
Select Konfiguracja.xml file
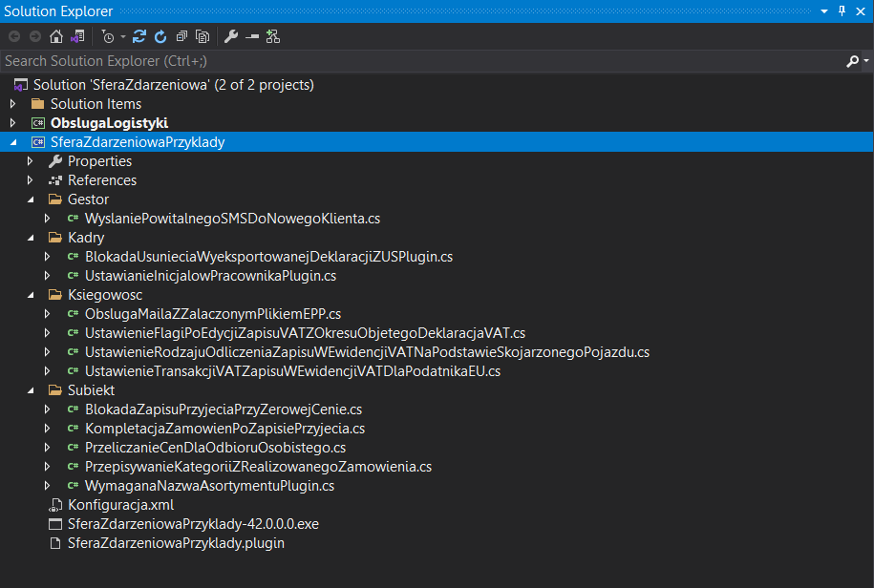(121, 505)
